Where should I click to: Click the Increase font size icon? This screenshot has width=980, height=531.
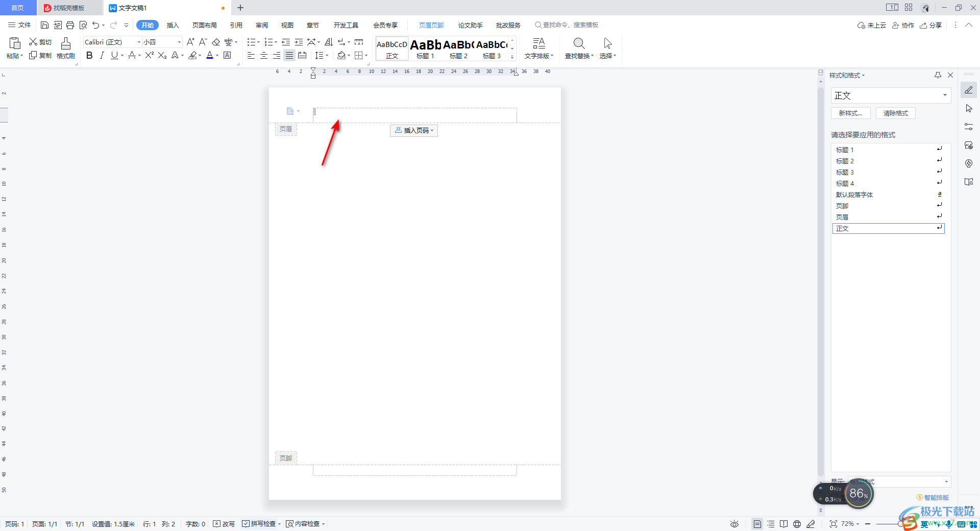coord(190,42)
